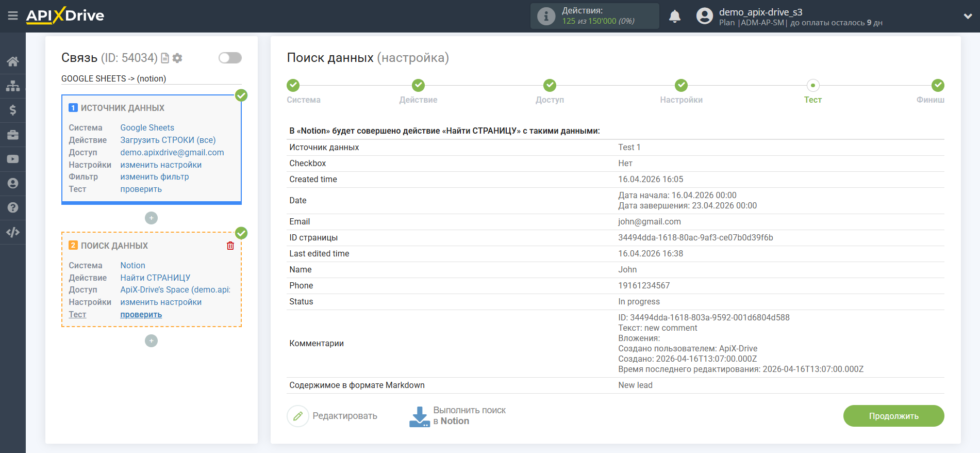Click the page ID value 34494dda-1618-80ac-9af3-ce07b0d39f6b
The width and height of the screenshot is (980, 453).
click(695, 237)
